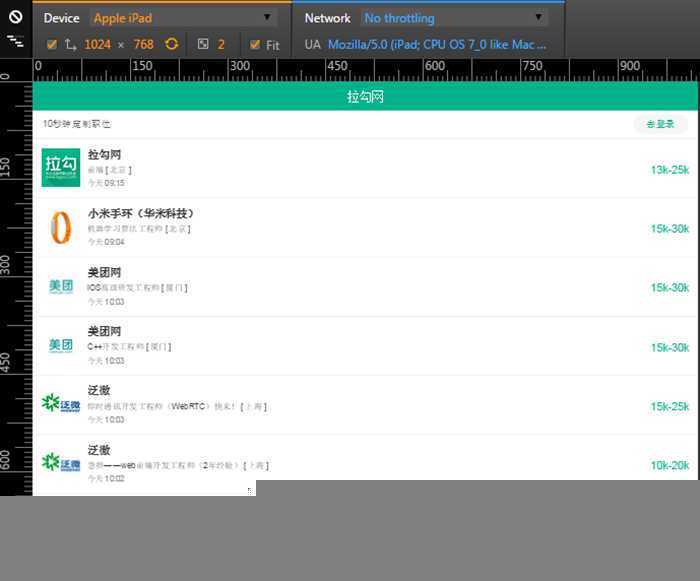The image size is (700, 581).
Task: Click the 15k-30k salary of 小米手环
Action: [x=670, y=229]
